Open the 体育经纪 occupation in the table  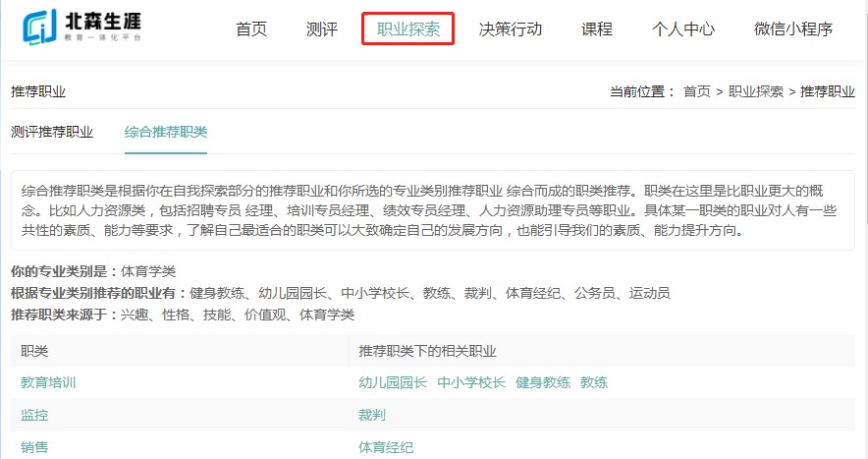[386, 447]
